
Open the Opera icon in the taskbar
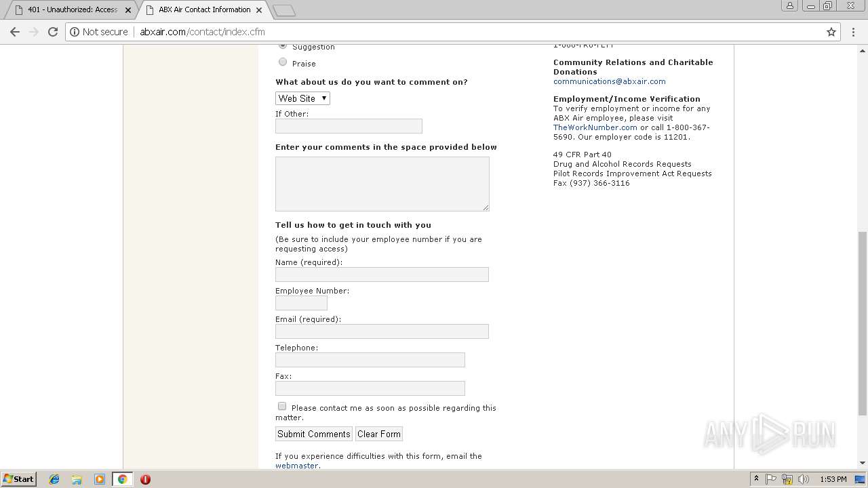tap(145, 479)
